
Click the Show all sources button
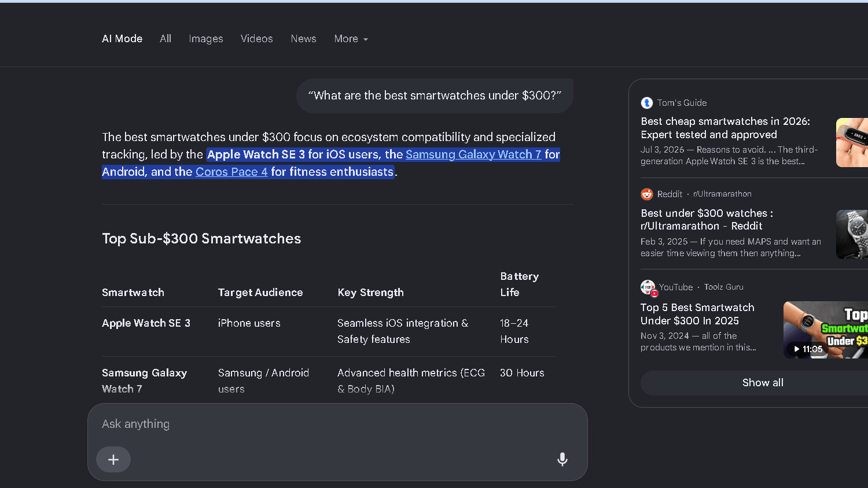(x=763, y=383)
